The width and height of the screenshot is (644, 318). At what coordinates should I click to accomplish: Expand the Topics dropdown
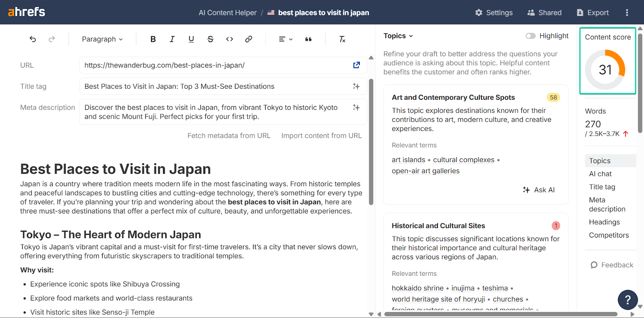(x=398, y=36)
